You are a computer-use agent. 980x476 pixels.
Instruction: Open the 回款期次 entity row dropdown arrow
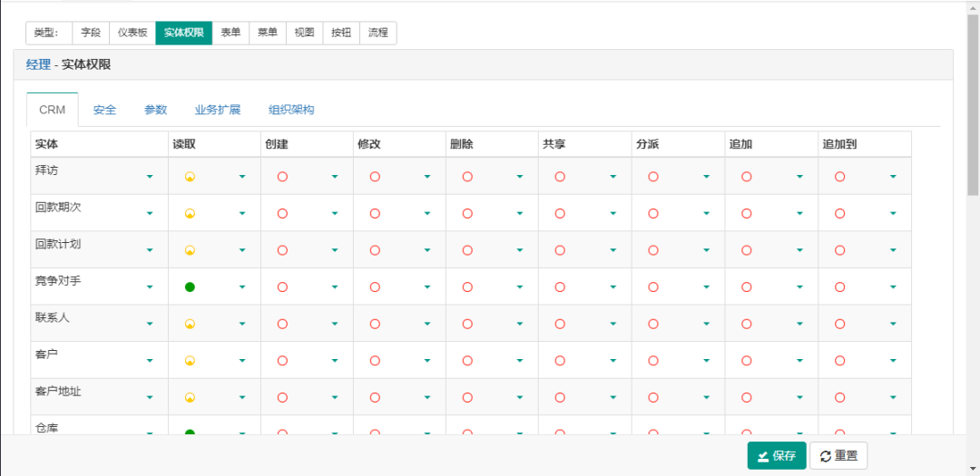150,214
